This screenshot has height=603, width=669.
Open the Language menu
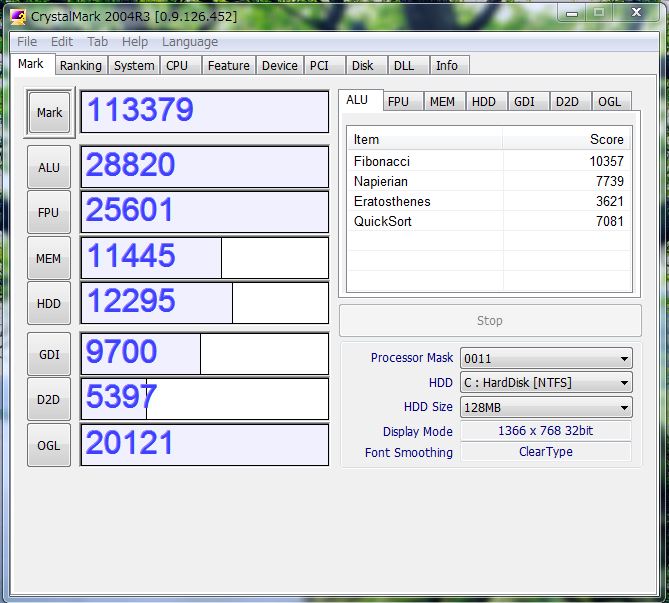click(189, 42)
